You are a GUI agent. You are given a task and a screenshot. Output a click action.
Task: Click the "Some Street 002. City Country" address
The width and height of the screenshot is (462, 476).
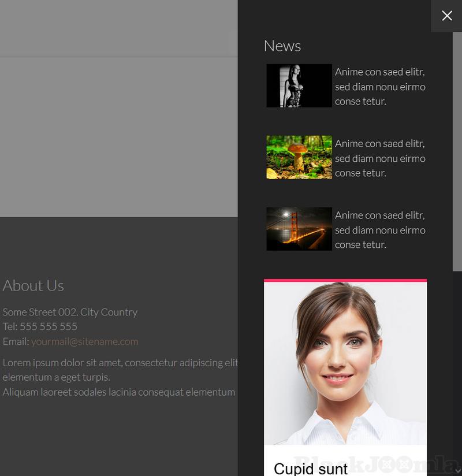coord(70,312)
